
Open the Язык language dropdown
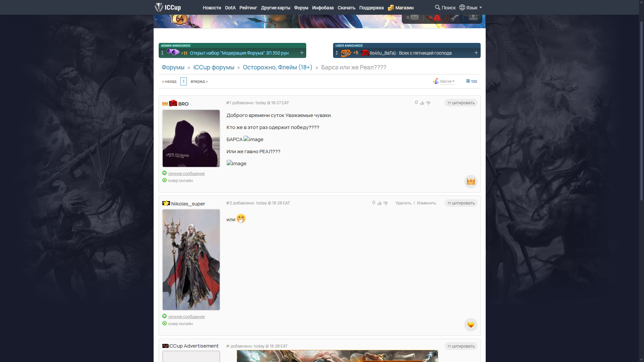(471, 7)
